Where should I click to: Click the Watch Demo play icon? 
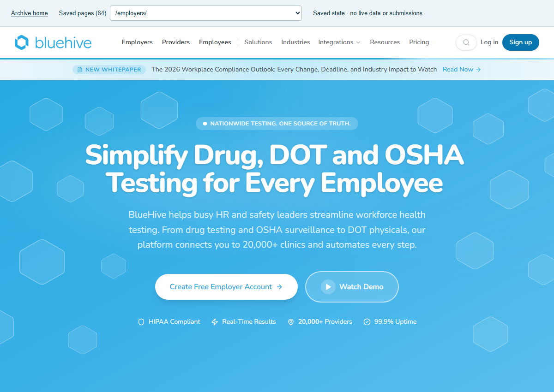point(328,287)
